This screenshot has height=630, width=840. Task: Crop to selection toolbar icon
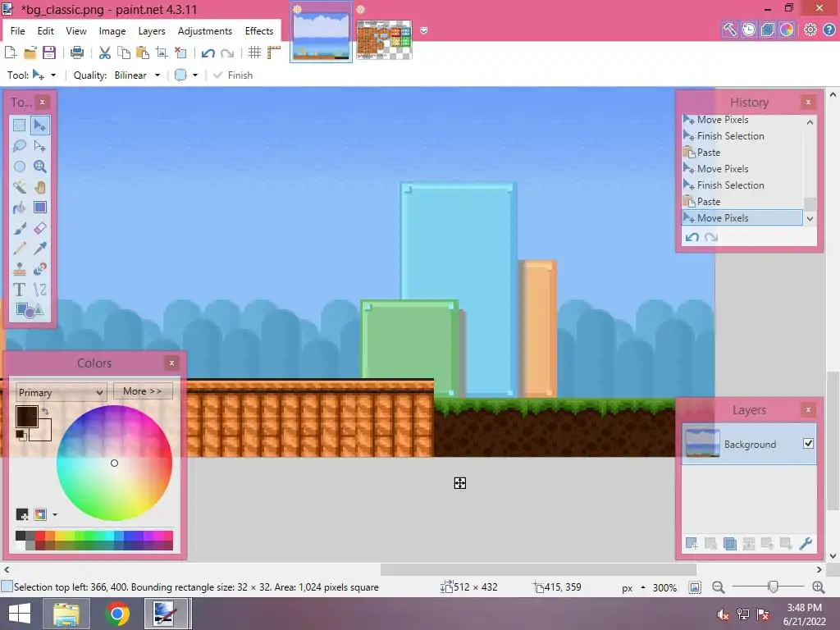[162, 52]
